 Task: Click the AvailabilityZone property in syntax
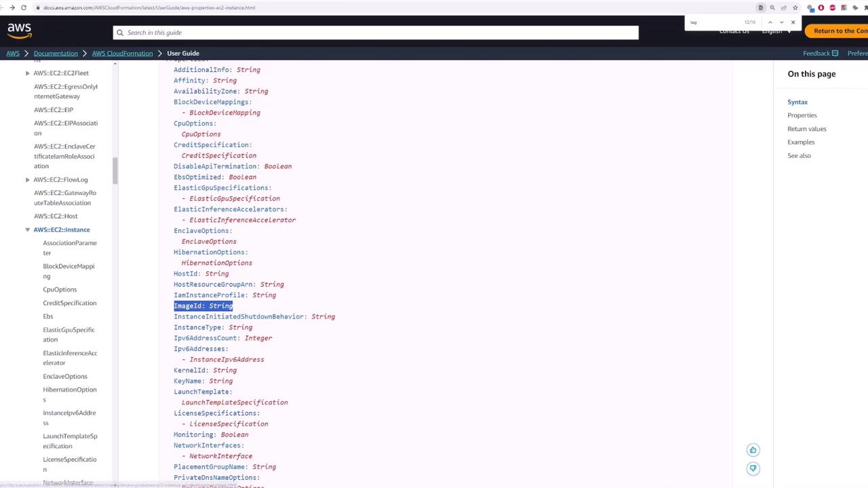point(205,91)
